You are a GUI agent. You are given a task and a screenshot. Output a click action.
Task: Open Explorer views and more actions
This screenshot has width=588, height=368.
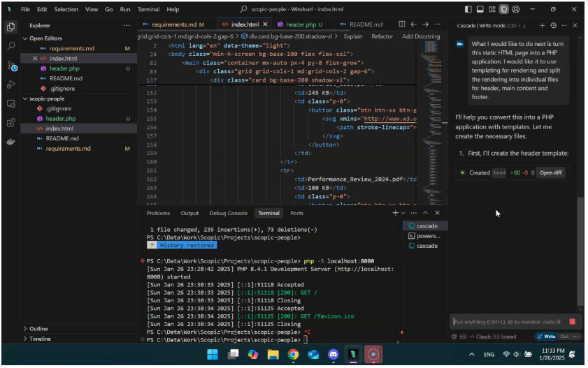(x=127, y=25)
